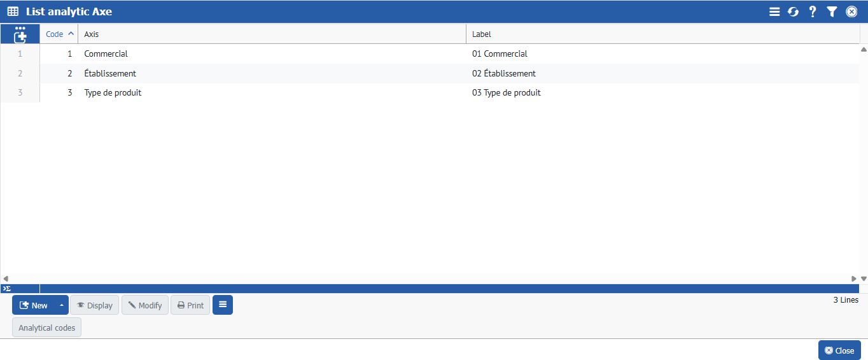Viewport: 868px width, 360px height.
Task: Click the table icon beside the title
Action: coord(13,11)
